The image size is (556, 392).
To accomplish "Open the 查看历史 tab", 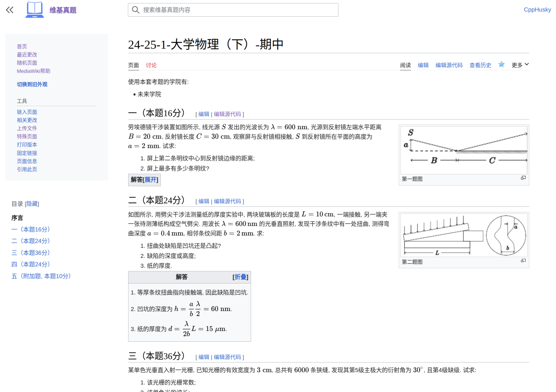I will coord(480,65).
